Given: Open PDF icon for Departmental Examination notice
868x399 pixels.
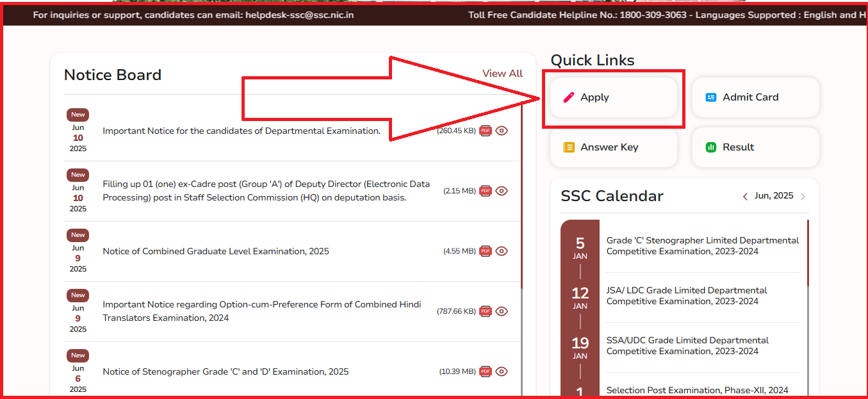Looking at the screenshot, I should point(486,131).
